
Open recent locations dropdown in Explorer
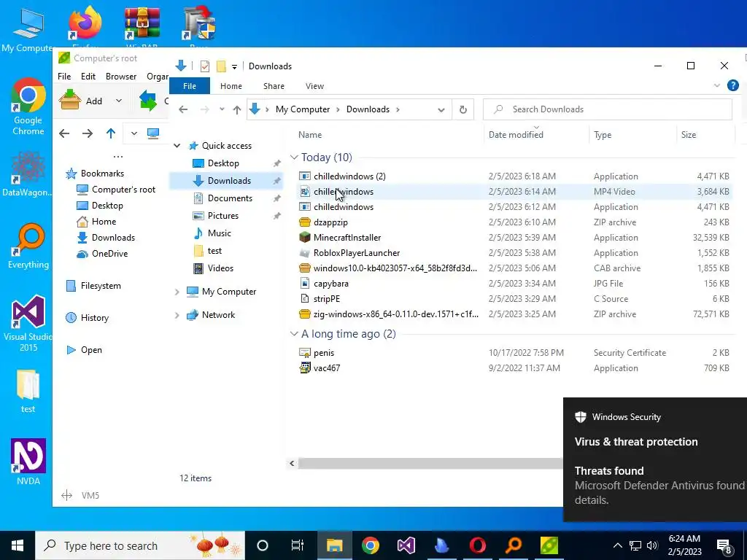click(222, 109)
